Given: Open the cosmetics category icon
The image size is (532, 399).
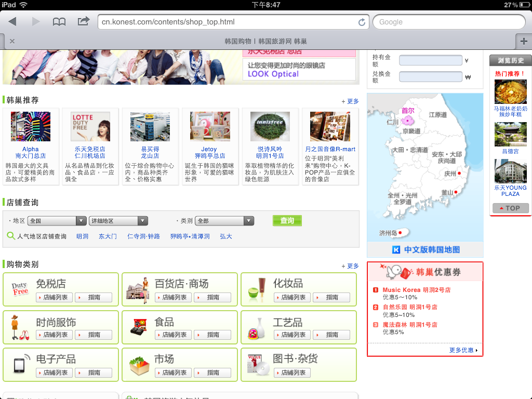Looking at the screenshot, I should click(257, 290).
